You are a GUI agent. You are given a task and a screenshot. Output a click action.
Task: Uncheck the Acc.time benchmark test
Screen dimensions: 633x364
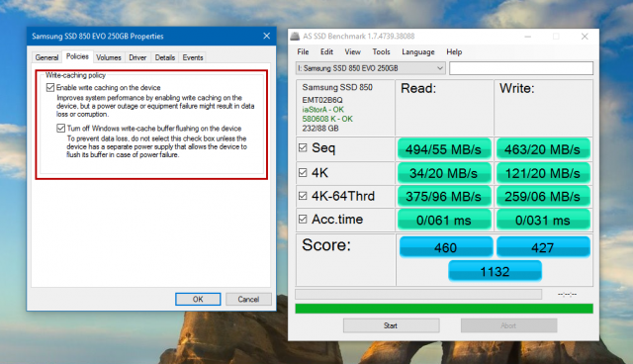[303, 220]
